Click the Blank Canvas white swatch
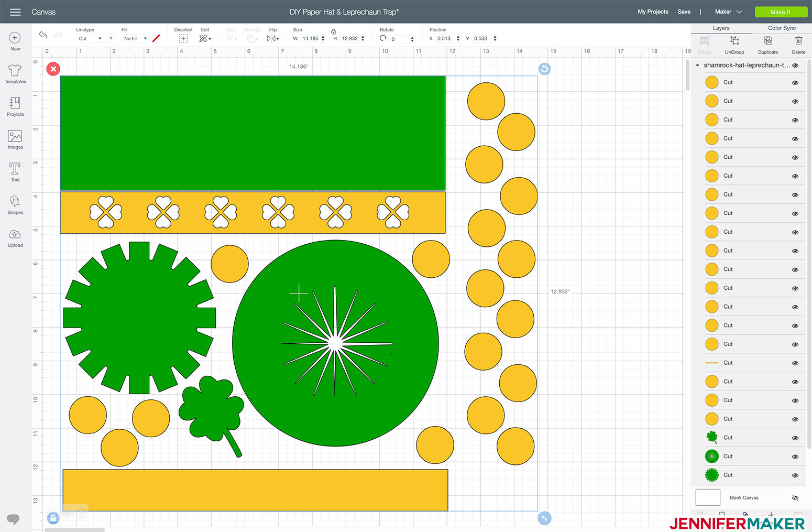 click(x=708, y=497)
